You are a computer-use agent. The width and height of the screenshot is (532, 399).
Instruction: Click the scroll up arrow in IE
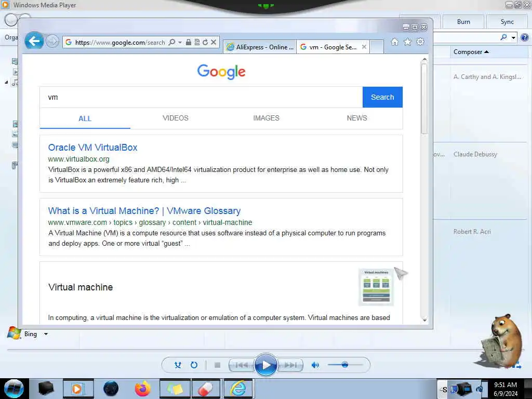pos(424,60)
